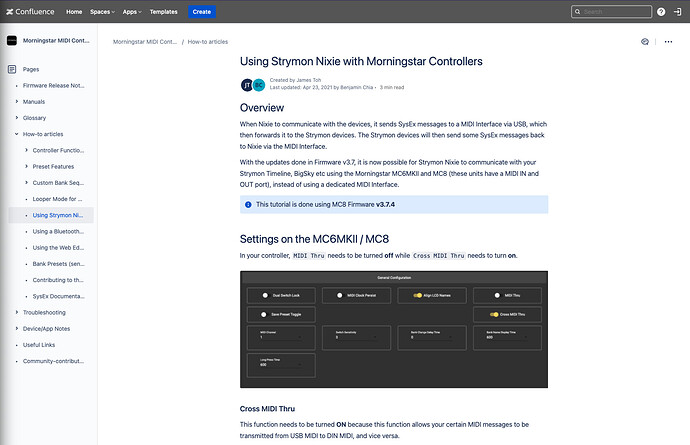The image size is (690, 445).
Task: Click the Morningstar space logo icon
Action: point(12,40)
